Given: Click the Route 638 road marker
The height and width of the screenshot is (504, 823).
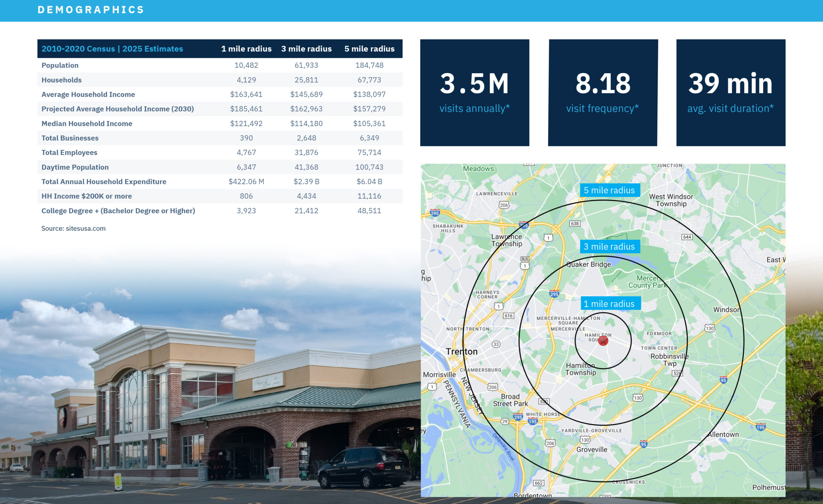Looking at the screenshot, I should point(574,224).
